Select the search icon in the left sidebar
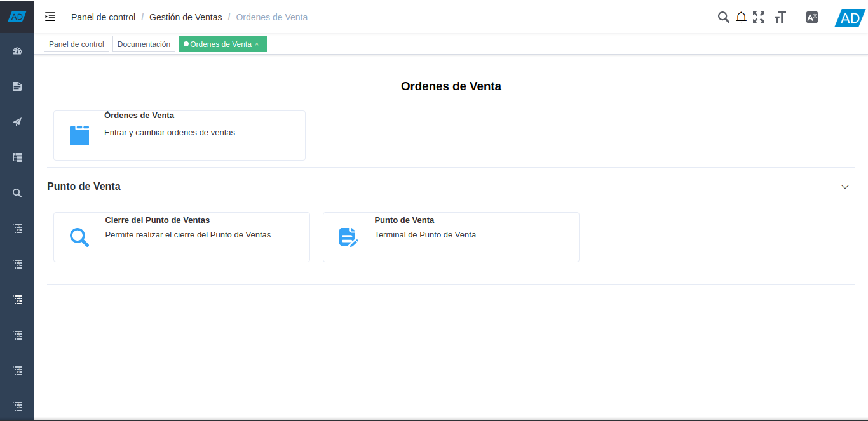Screen dimensions: 868x421 pyautogui.click(x=17, y=192)
